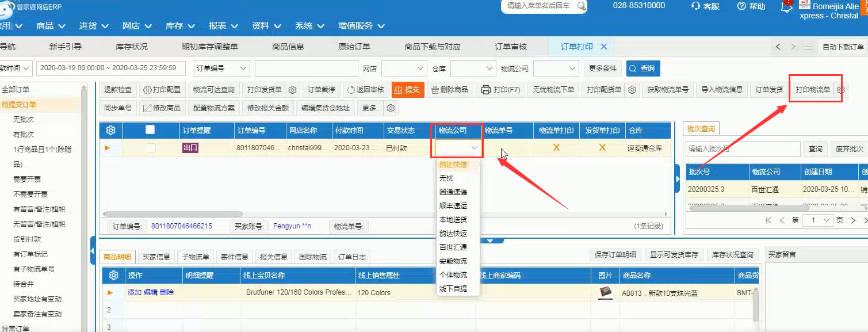Click 打印(F7) printer button
Image resolution: width=868 pixels, height=332 pixels.
[500, 90]
